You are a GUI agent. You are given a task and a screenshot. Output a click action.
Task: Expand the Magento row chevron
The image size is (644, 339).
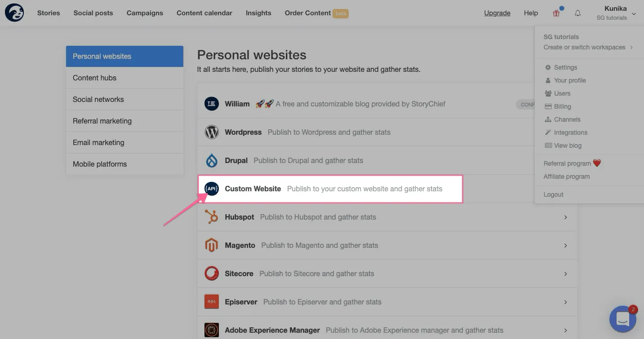pyautogui.click(x=565, y=246)
